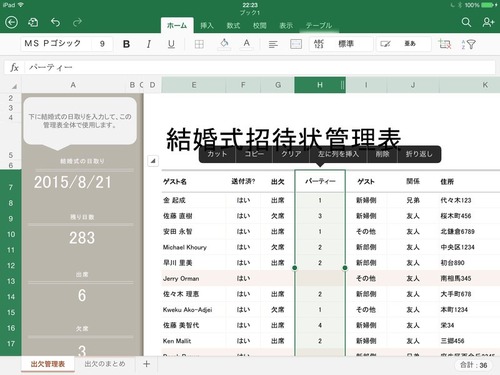Open the search magnifier
The height and width of the screenshot is (375, 500).
(466, 22)
